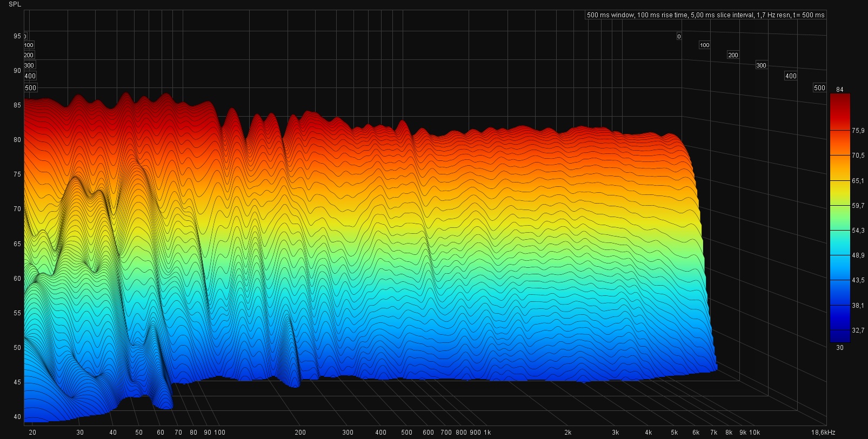Click the 95 dB SPL axis label

(x=17, y=36)
